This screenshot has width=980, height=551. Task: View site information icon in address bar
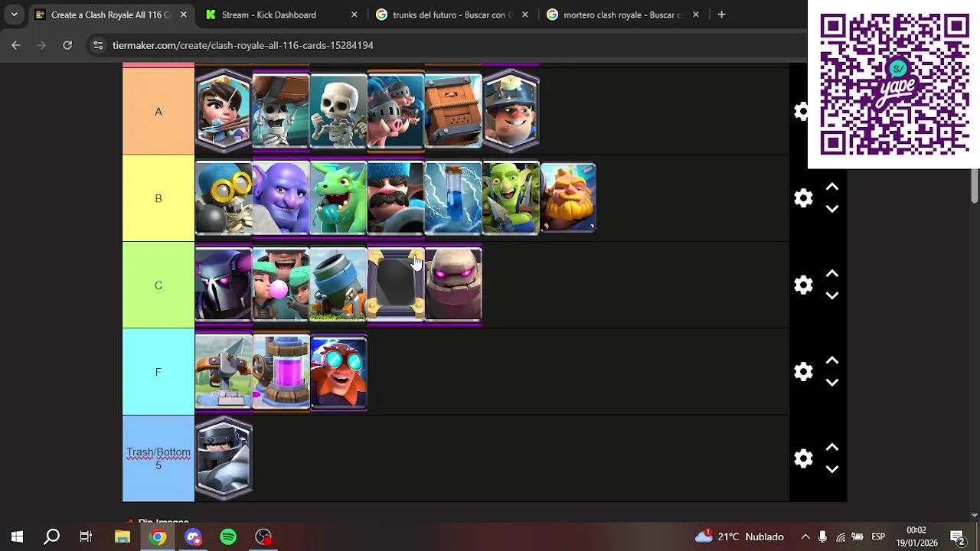click(98, 45)
